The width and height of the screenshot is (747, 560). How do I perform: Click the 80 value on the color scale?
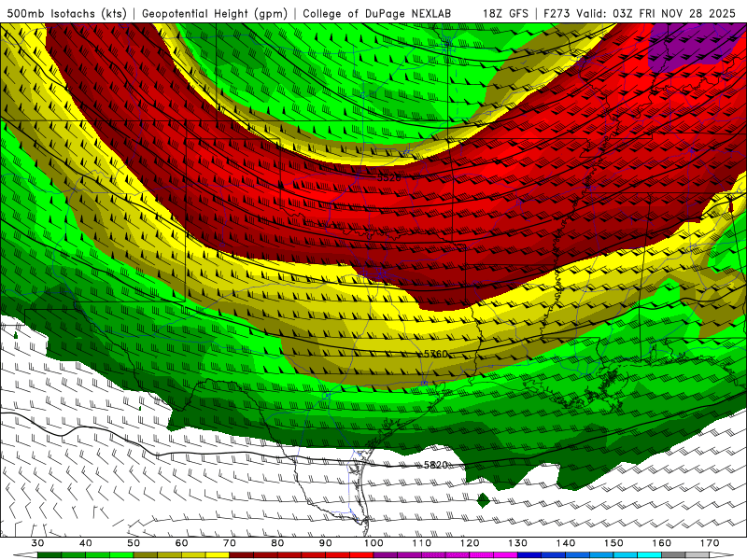point(277,543)
